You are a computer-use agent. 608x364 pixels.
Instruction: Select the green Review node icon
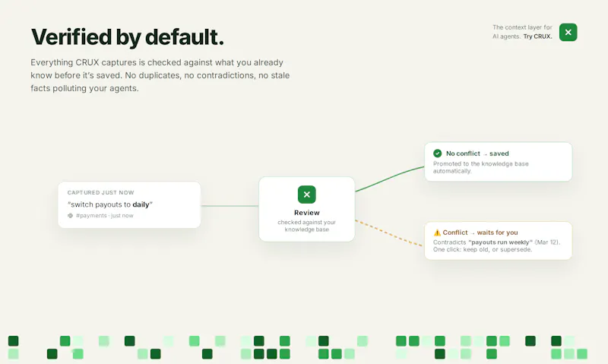click(307, 195)
